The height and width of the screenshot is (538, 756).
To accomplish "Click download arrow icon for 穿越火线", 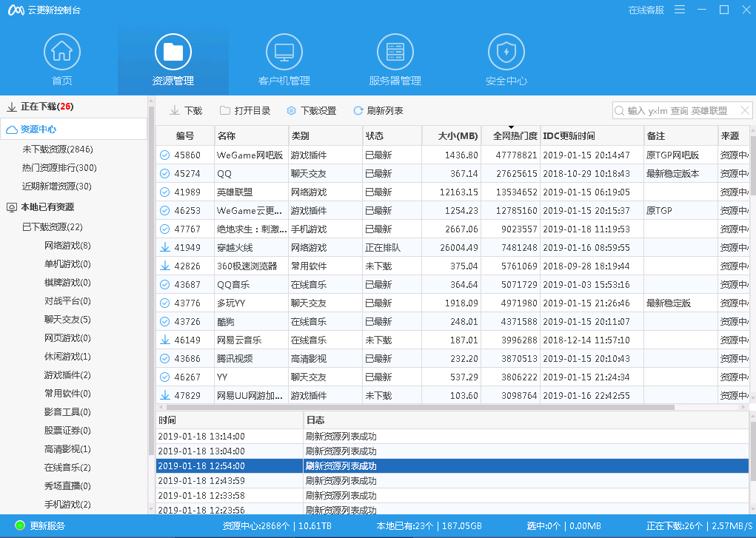I will 165,247.
